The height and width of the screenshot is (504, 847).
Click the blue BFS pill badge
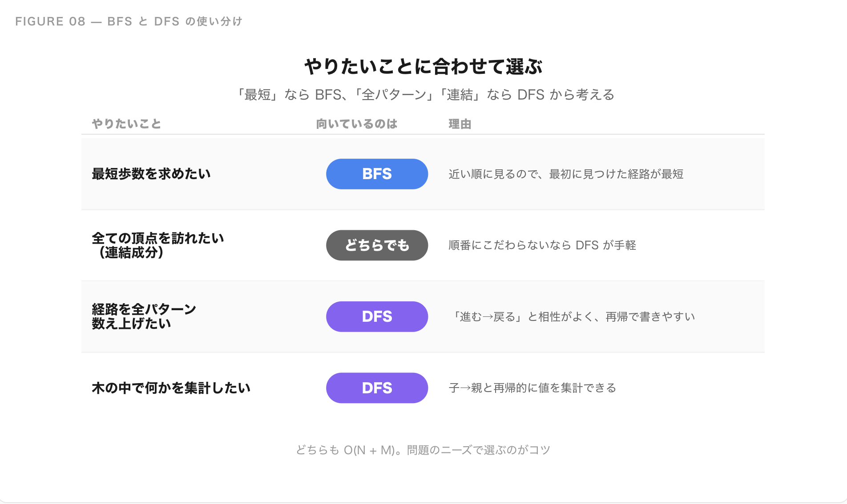[x=377, y=174]
